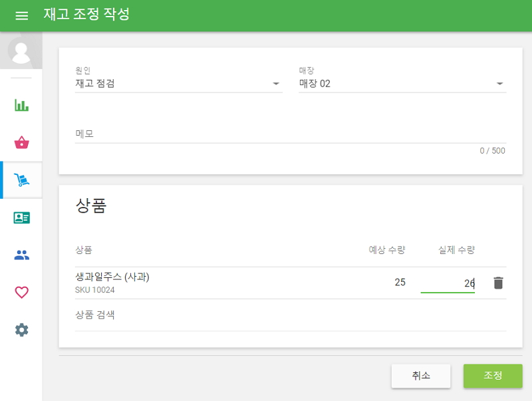This screenshot has height=401, width=532.
Task: Select the inventory hand-truck icon
Action: (x=21, y=180)
